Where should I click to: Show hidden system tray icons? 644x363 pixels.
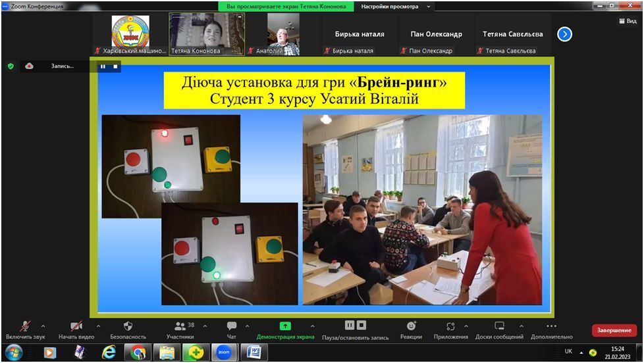581,352
